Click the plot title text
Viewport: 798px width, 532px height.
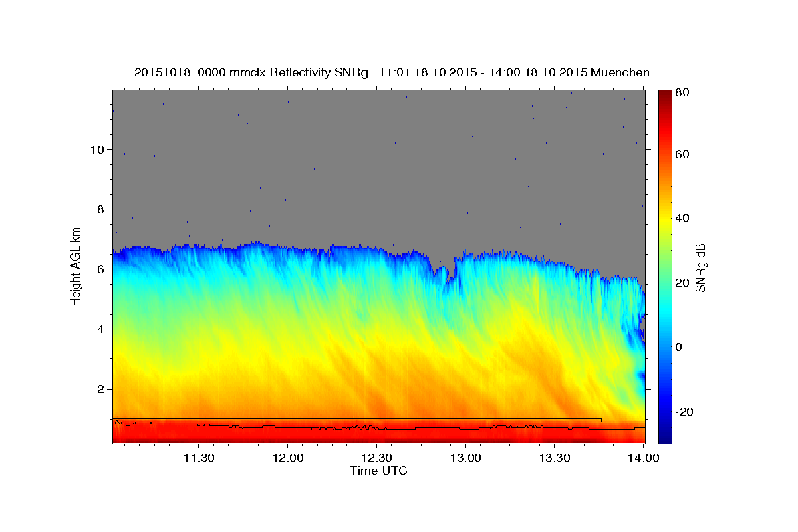tap(392, 72)
